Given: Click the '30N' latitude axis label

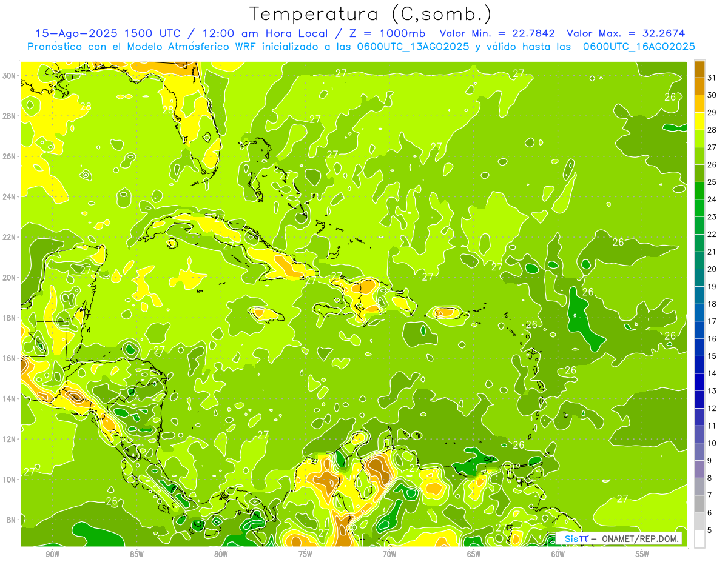Looking at the screenshot, I should pos(10,76).
